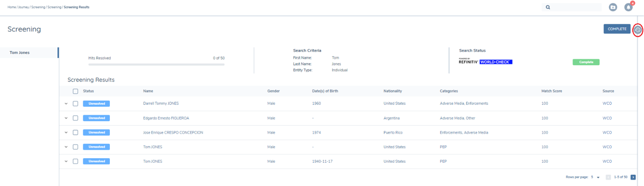This screenshot has height=186, width=644.
Task: Click the Refinitiv World-Check logo
Action: tap(485, 62)
